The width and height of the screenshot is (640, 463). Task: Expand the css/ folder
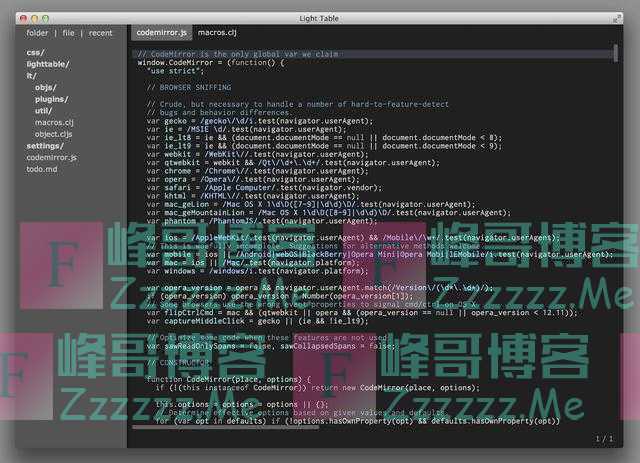(x=35, y=52)
